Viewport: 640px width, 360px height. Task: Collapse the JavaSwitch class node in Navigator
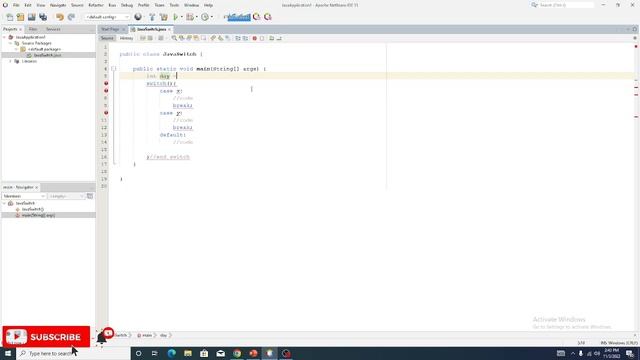click(4, 203)
